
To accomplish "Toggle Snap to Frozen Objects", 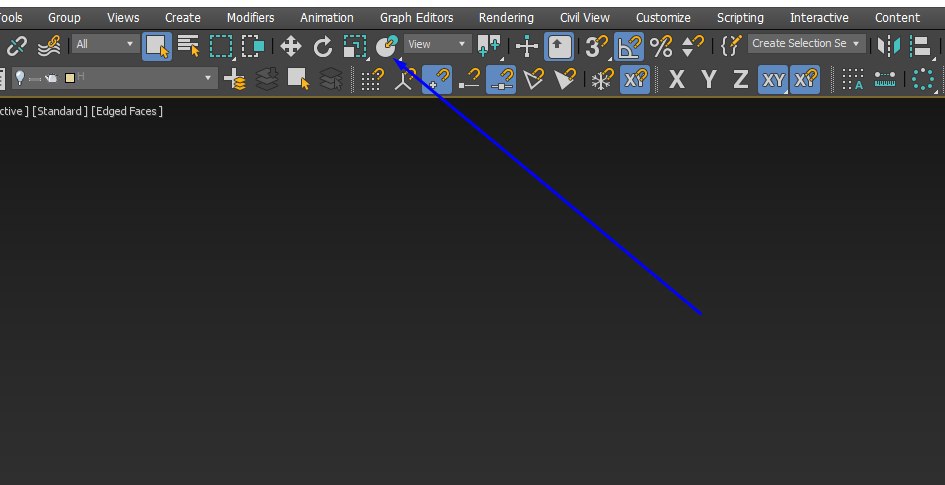I will coord(602,80).
